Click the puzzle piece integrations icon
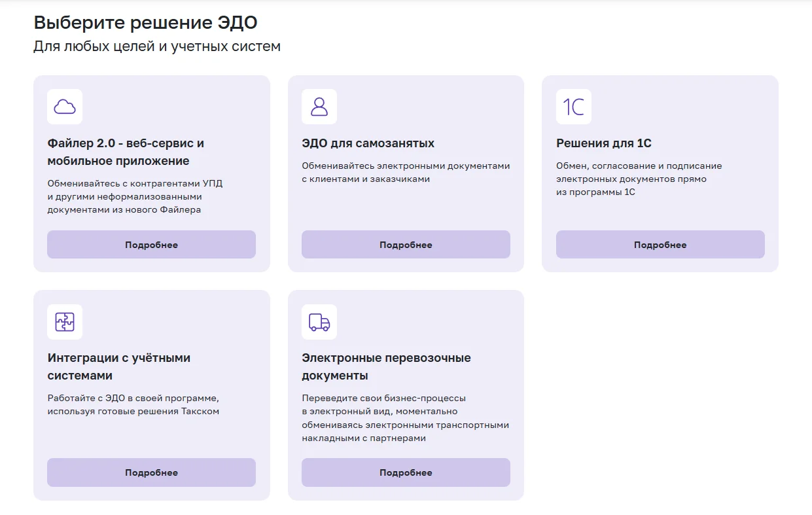Image resolution: width=812 pixels, height=515 pixels. click(x=65, y=322)
